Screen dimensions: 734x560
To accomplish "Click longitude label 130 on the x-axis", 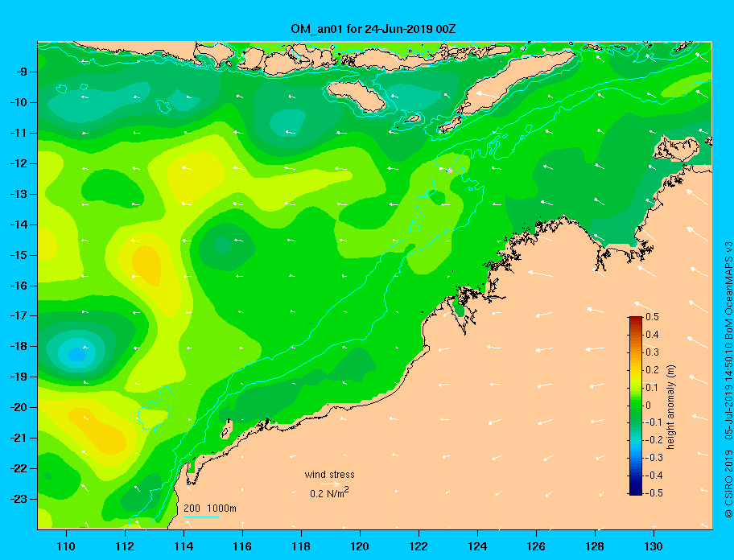I will [x=654, y=546].
